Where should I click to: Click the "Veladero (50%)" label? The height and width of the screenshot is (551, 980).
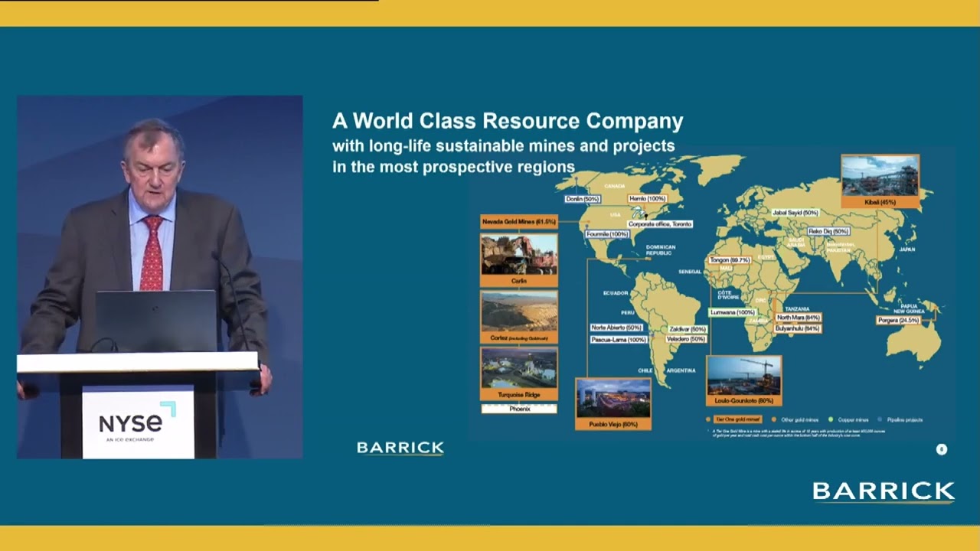(686, 339)
